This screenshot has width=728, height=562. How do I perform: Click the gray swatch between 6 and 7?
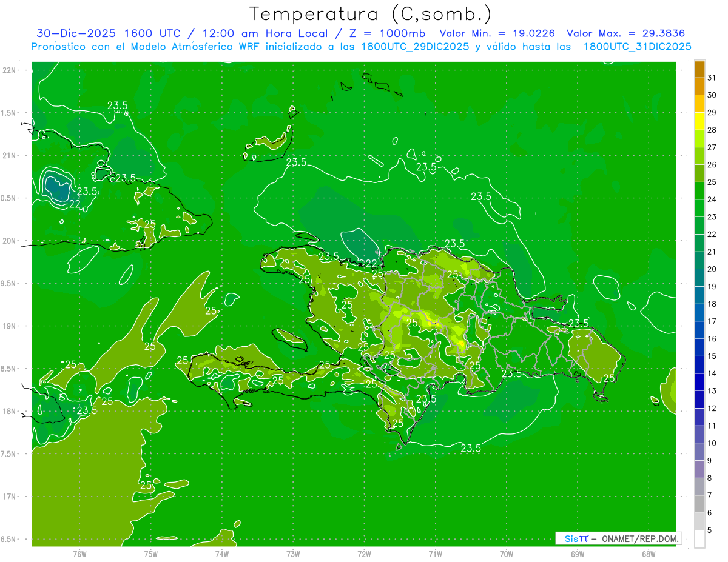[x=699, y=504]
